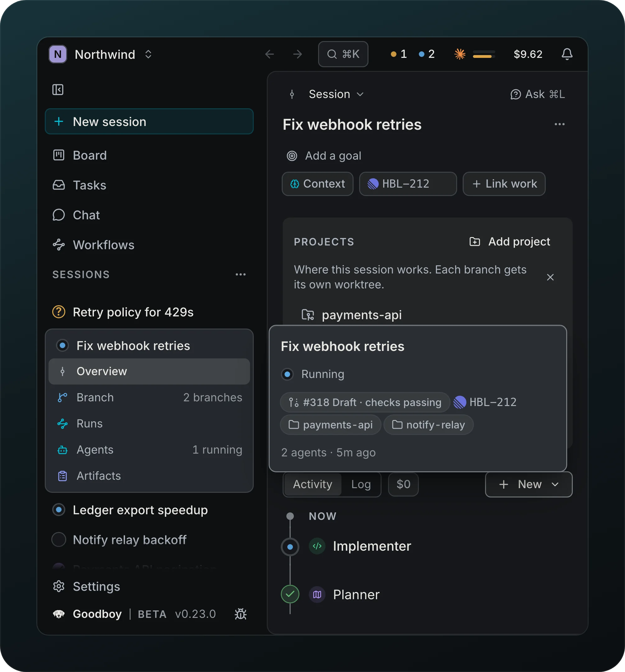
Task: Click the bug report icon
Action: (x=241, y=614)
